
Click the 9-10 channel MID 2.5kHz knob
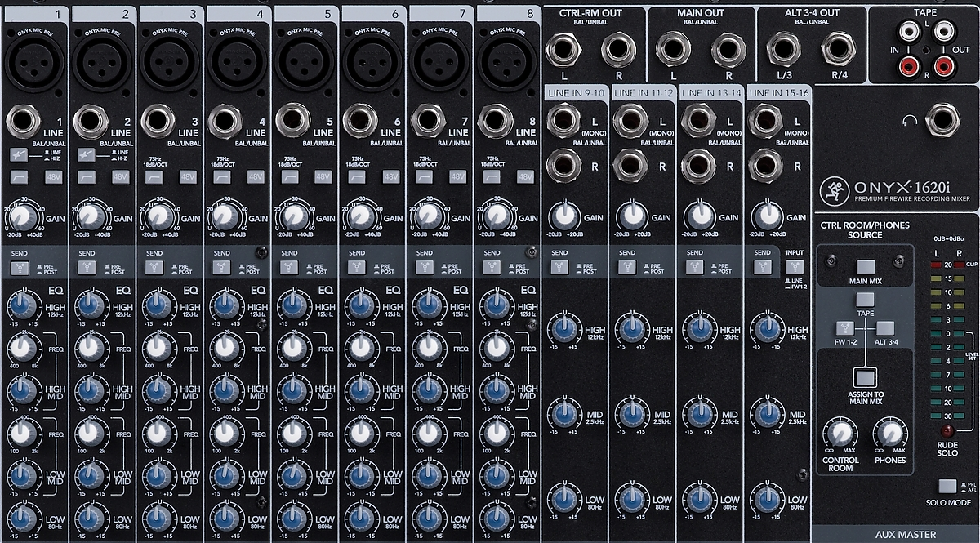[x=563, y=415]
